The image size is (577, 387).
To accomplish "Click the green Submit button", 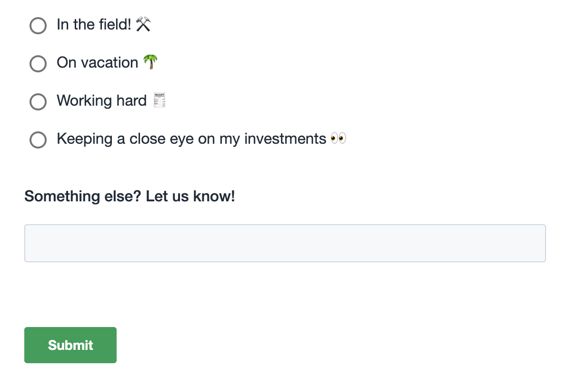I will [70, 345].
